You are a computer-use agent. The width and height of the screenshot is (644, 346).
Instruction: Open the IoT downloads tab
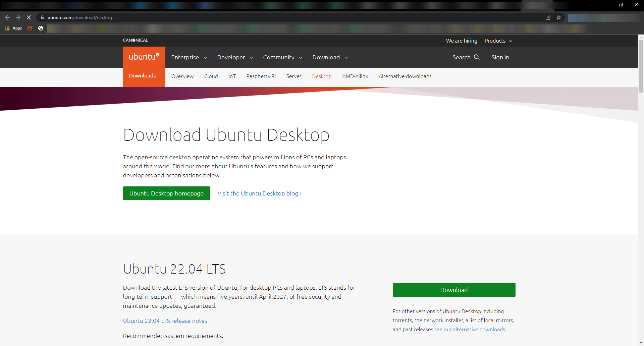(x=232, y=76)
